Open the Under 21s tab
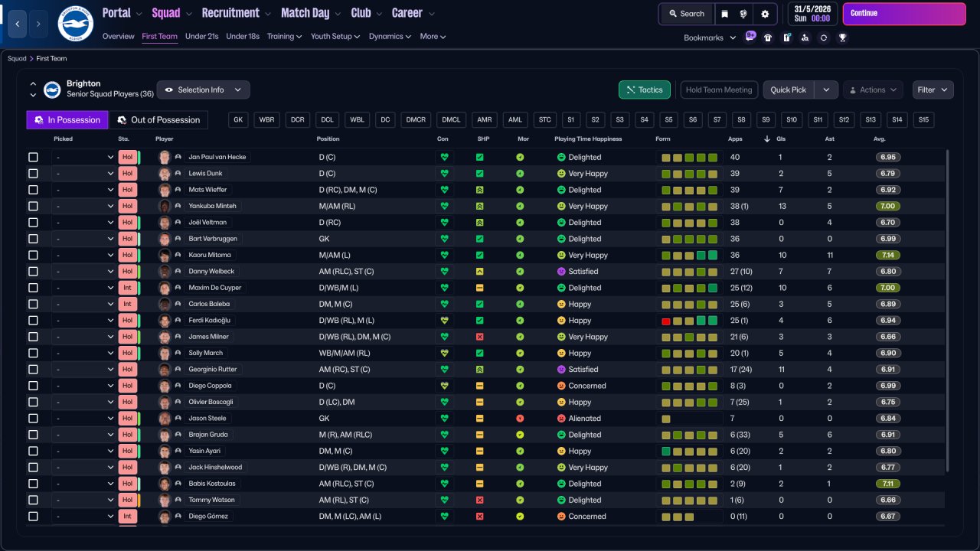Viewport: 980px width, 551px height. [x=201, y=36]
